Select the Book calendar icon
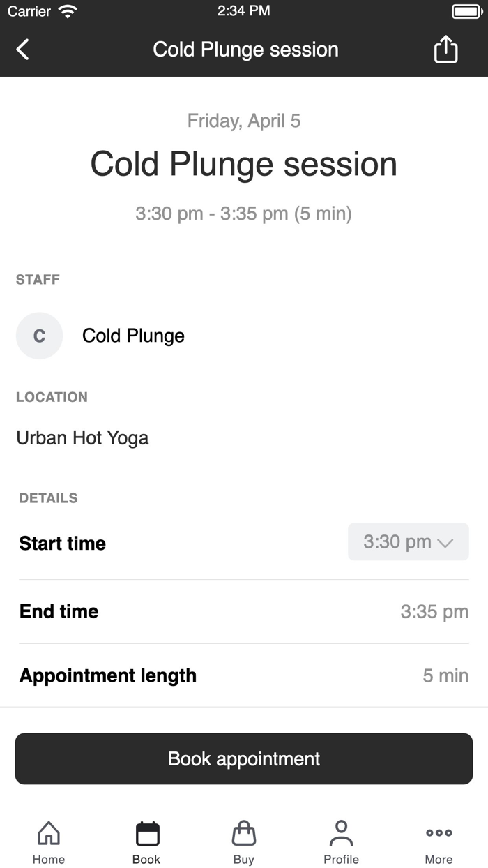 pyautogui.click(x=146, y=832)
